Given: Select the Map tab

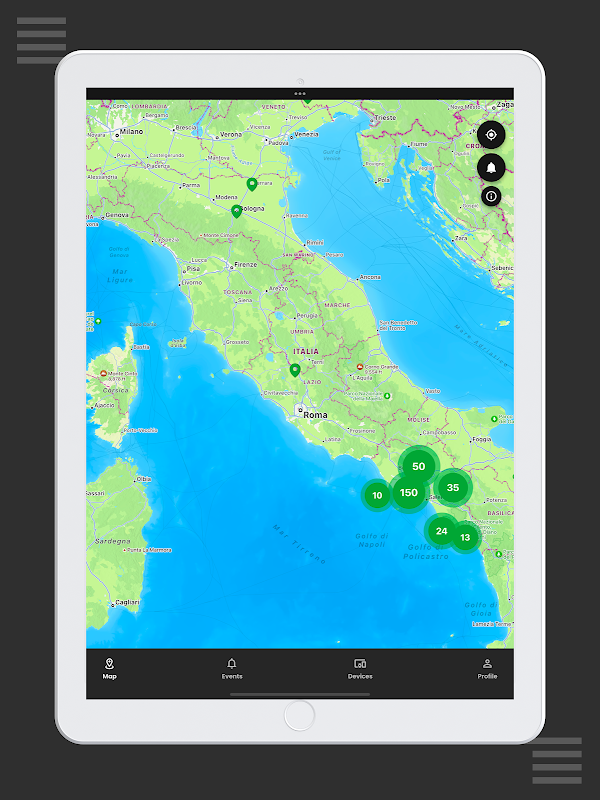Looking at the screenshot, I should [109, 669].
